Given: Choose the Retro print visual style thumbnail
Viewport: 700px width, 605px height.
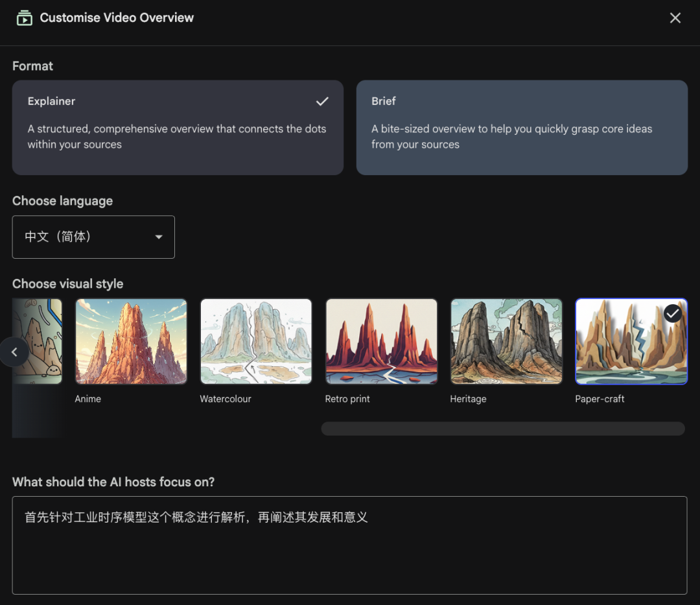Looking at the screenshot, I should (x=381, y=341).
